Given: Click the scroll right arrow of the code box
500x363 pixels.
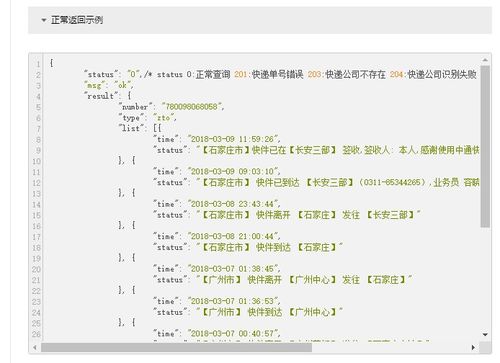Looking at the screenshot, I should coord(473,347).
